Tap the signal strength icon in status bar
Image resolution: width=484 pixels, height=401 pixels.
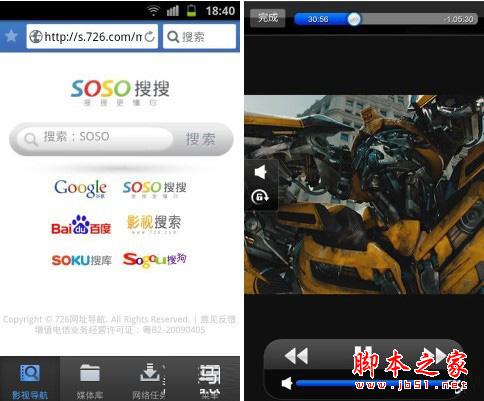point(173,11)
